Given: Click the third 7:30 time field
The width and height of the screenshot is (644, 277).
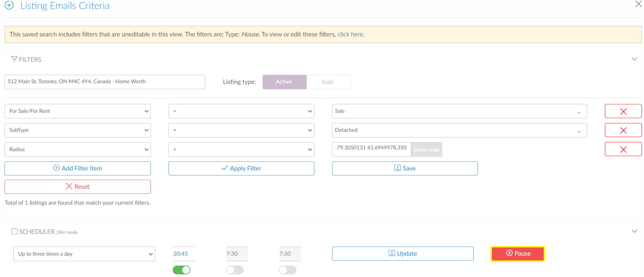Looking at the screenshot, I should click(290, 254).
